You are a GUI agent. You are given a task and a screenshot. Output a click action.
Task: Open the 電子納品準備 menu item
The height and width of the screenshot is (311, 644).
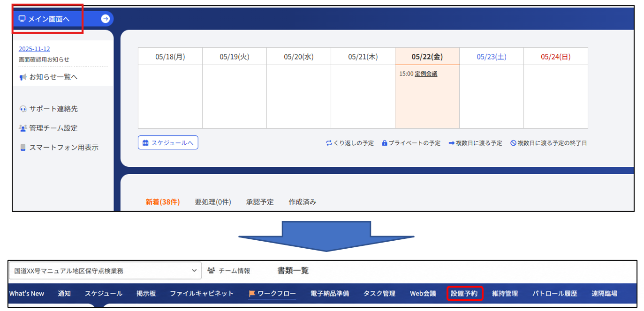point(330,294)
